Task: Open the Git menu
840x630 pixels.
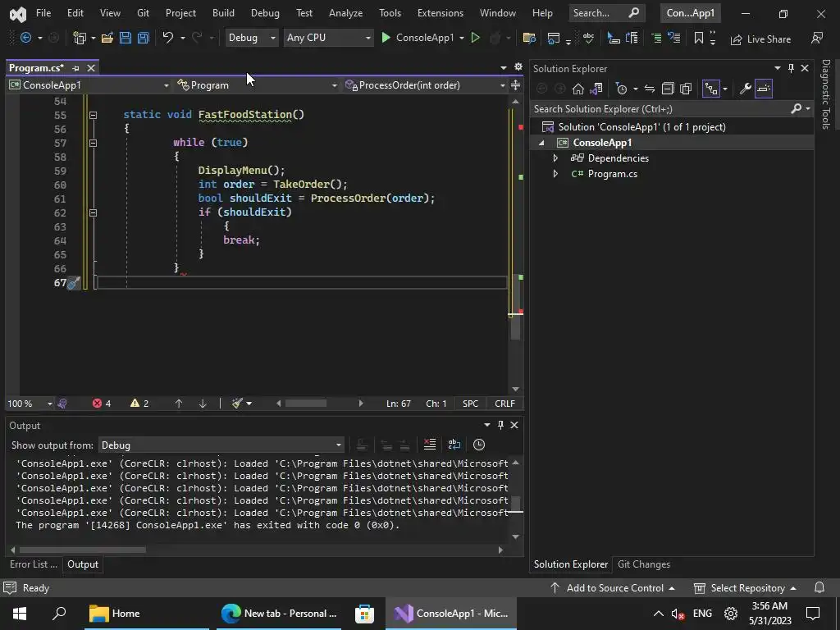Action: point(143,13)
